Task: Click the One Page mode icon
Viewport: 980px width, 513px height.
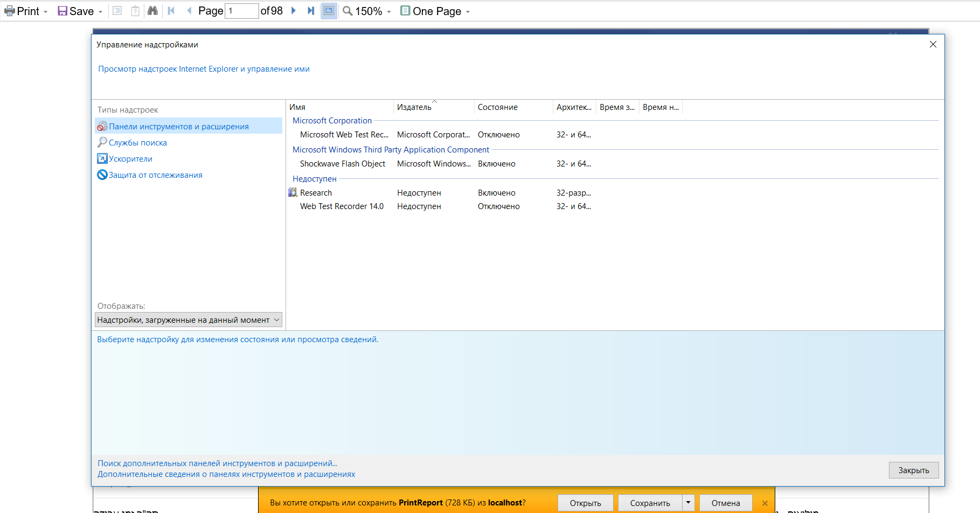Action: coord(405,11)
